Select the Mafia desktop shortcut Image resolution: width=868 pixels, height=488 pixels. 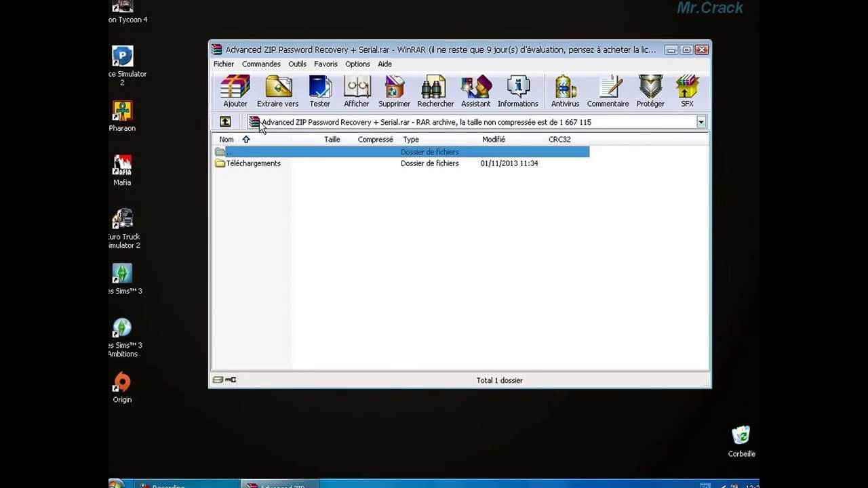coord(122,171)
